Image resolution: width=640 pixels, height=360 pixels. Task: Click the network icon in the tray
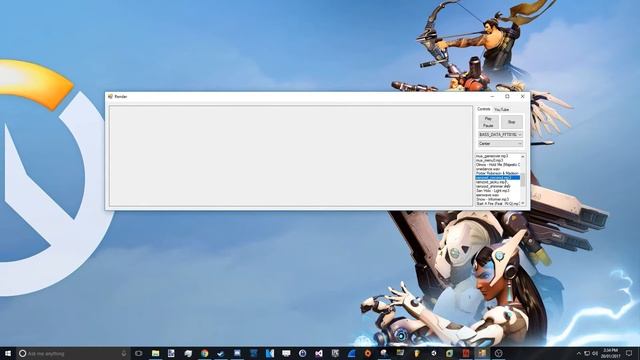(587, 353)
